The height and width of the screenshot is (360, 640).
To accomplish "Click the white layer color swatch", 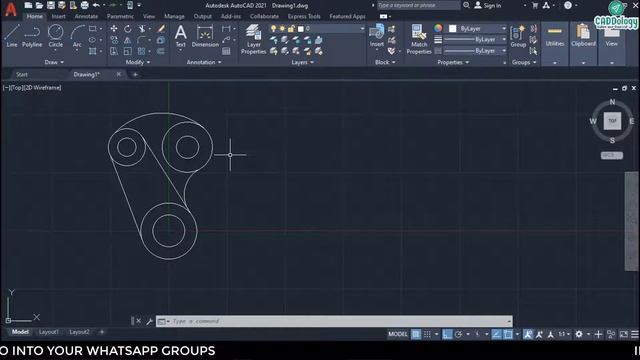I will [x=301, y=29].
